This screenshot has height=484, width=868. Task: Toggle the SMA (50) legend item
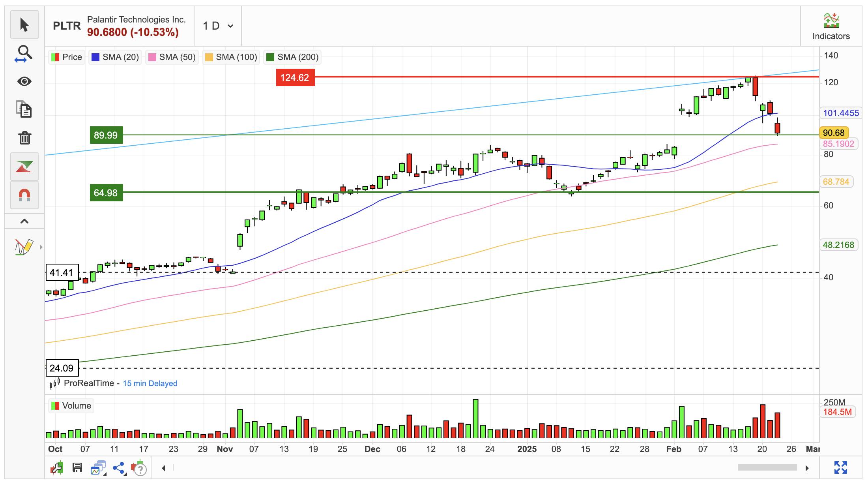click(x=172, y=57)
